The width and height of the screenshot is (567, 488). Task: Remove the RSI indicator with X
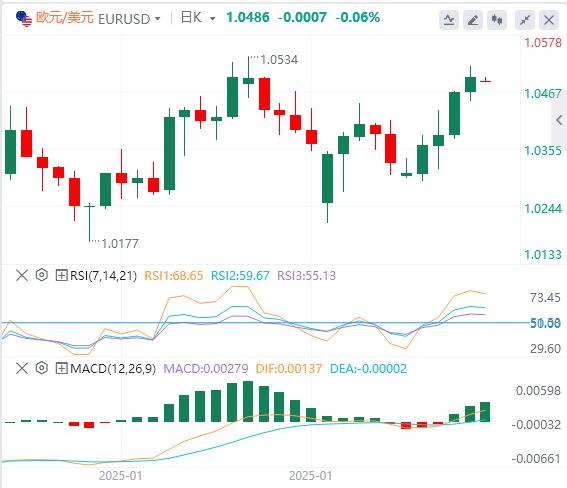click(x=22, y=276)
